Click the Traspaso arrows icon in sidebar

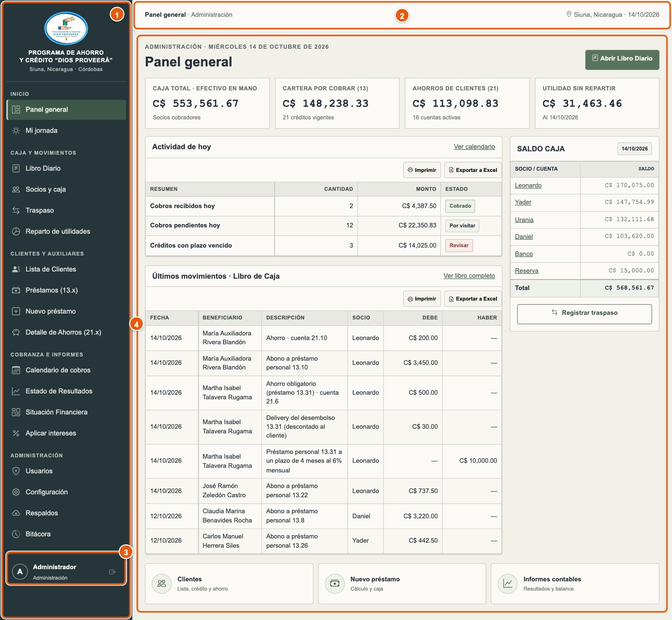(16, 211)
